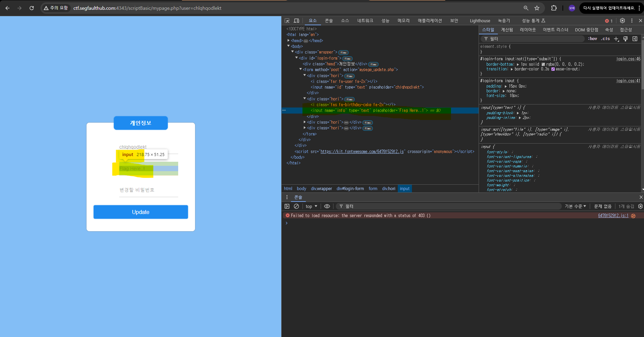Click the new password input field
The height and width of the screenshot is (337, 644).
(149, 190)
